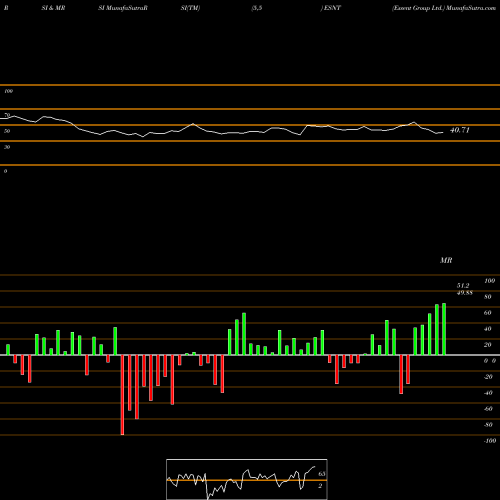
Task: Click the 100 axis label on MR chart
Action: [490, 281]
